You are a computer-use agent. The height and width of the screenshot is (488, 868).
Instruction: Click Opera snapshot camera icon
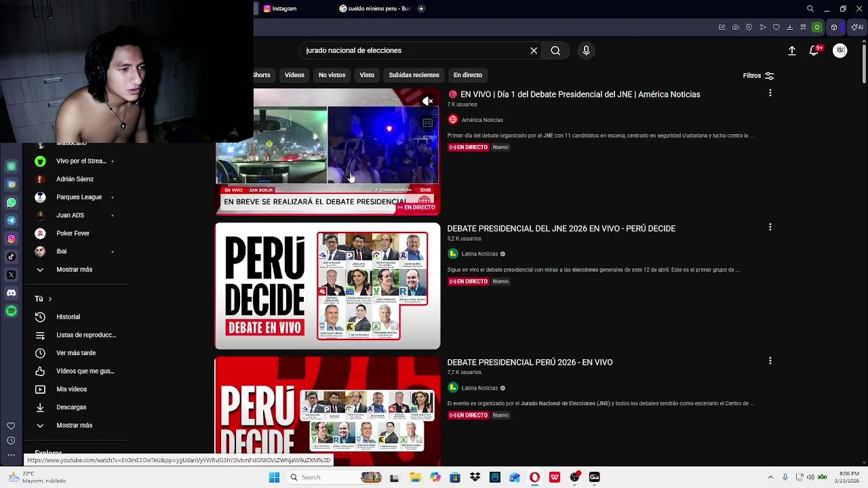coord(736,27)
